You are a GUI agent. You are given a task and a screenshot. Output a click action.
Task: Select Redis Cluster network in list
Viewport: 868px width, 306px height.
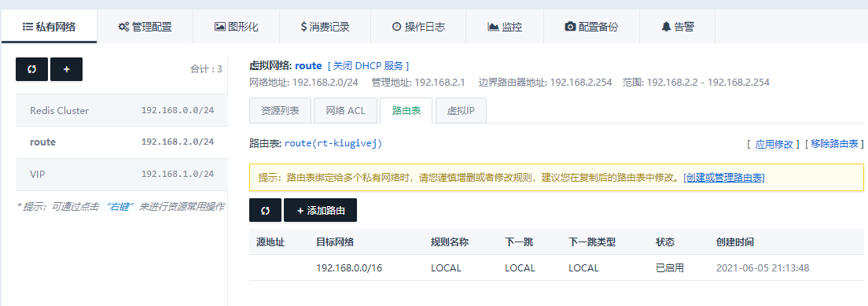tap(121, 110)
